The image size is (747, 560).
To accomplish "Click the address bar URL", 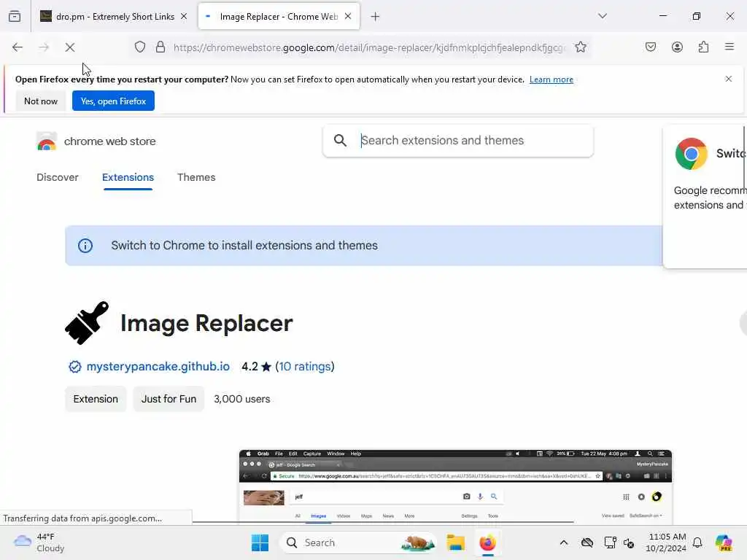I will pyautogui.click(x=370, y=47).
